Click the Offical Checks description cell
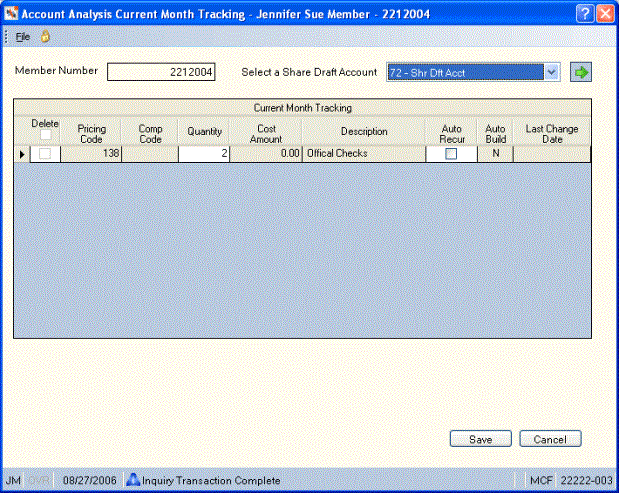 click(364, 154)
